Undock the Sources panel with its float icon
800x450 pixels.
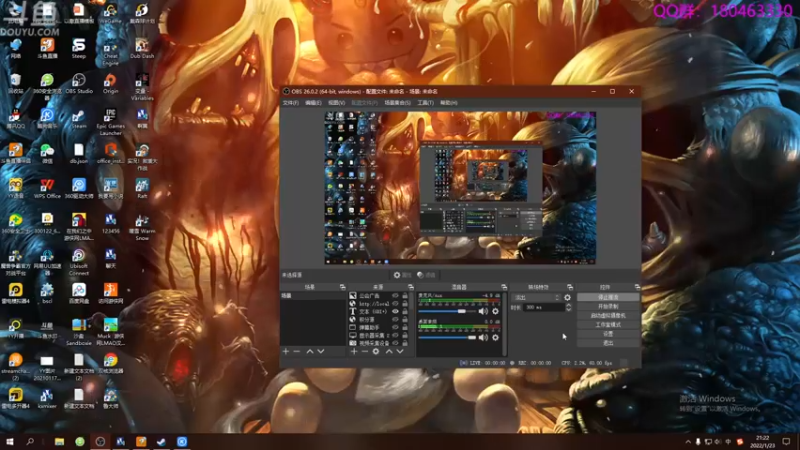(410, 287)
